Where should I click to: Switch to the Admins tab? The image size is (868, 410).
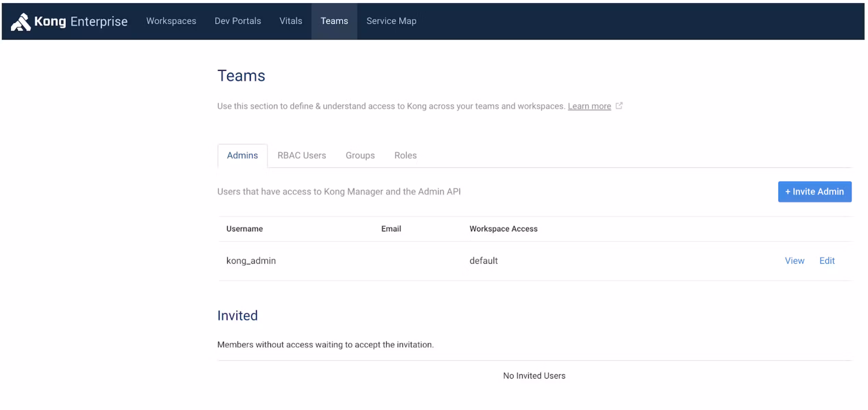coord(242,155)
